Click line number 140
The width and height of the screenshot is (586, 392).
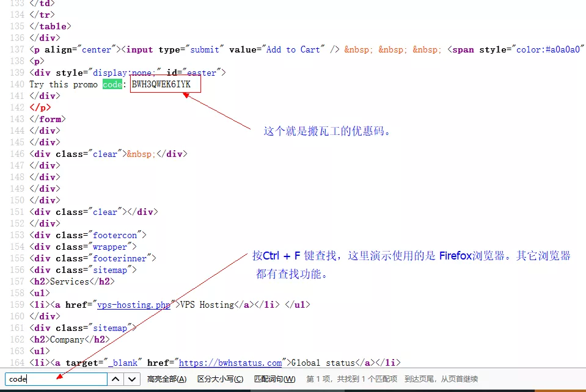pyautogui.click(x=17, y=84)
